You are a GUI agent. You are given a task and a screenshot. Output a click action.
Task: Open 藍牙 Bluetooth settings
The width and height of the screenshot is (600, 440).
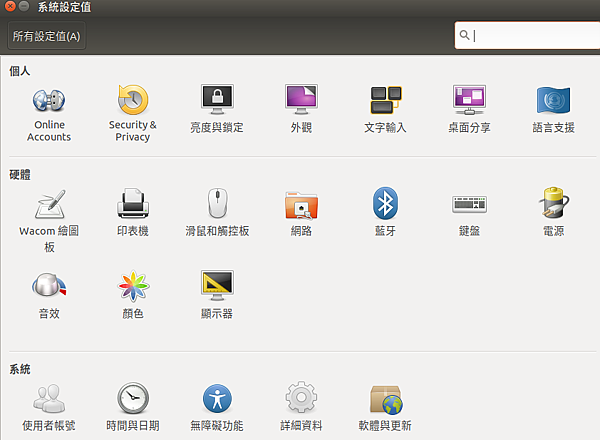tap(385, 213)
